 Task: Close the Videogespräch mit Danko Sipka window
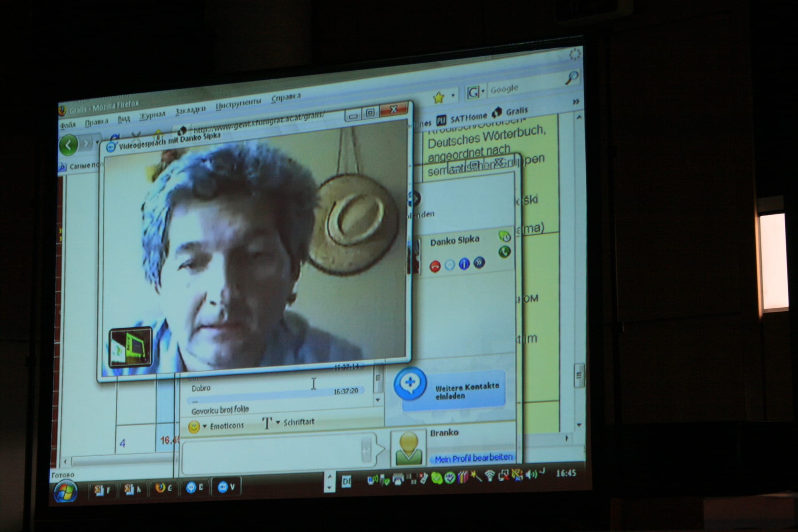394,109
